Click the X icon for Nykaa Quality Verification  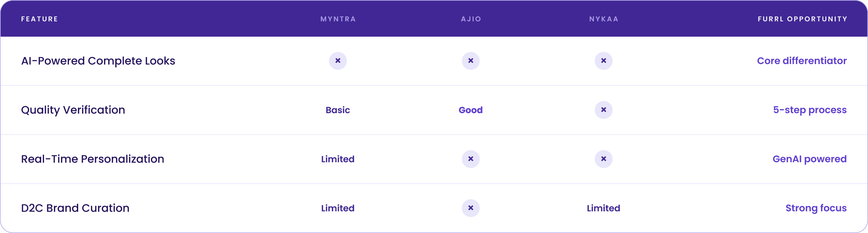603,110
